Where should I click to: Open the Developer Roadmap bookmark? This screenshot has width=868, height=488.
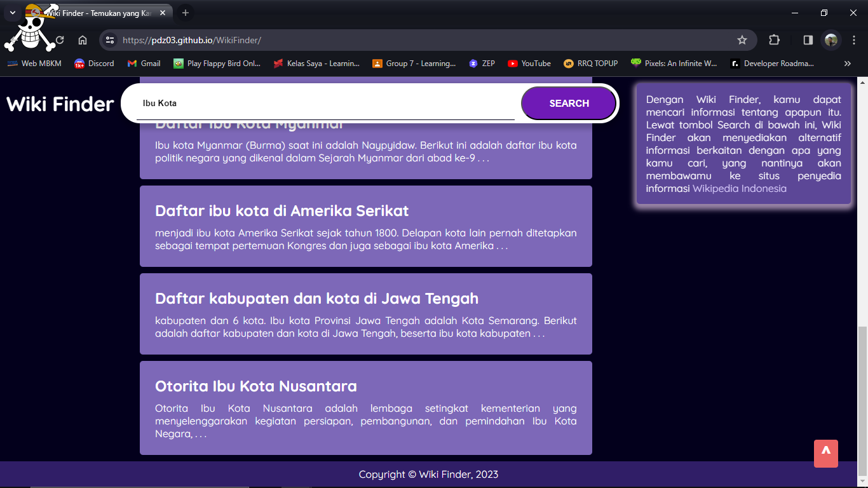pyautogui.click(x=772, y=64)
